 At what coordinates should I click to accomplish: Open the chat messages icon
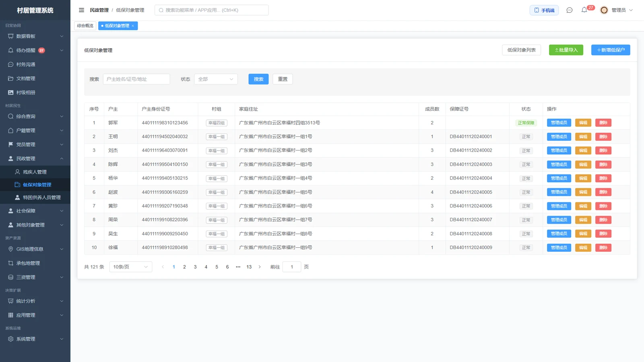pos(569,10)
